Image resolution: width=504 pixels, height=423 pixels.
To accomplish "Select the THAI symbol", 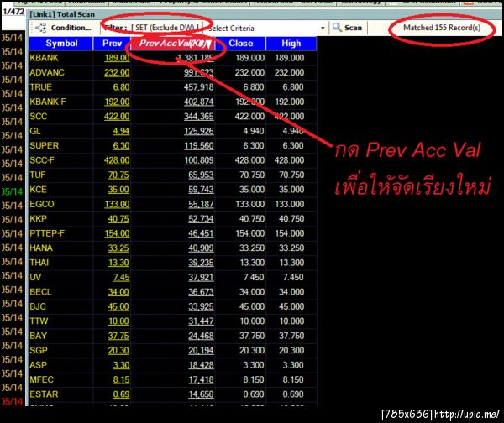I will [39, 263].
